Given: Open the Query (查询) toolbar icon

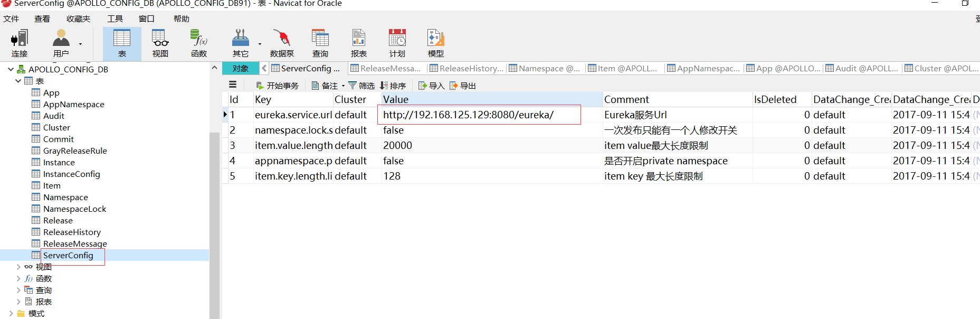Looking at the screenshot, I should (320, 44).
